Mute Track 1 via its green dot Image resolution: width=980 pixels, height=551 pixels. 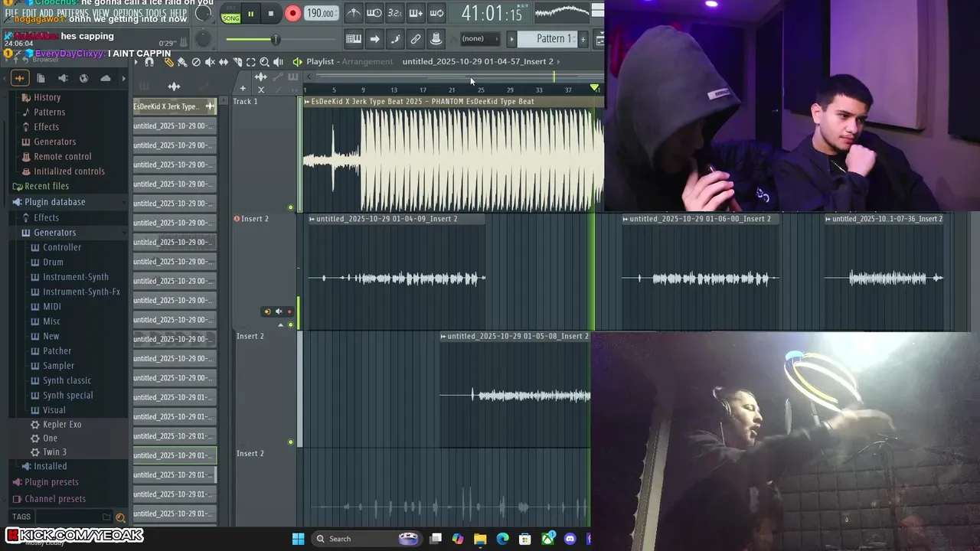click(290, 207)
